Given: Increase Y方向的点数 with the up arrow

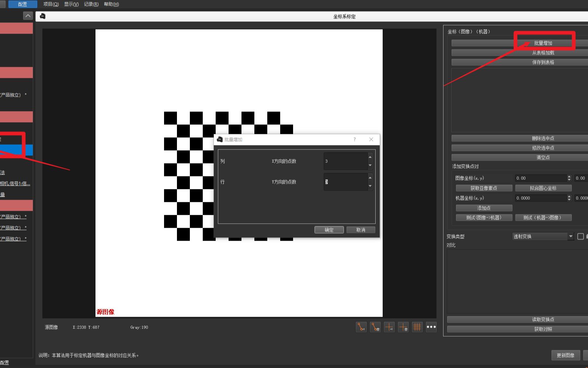Looking at the screenshot, I should 370,178.
